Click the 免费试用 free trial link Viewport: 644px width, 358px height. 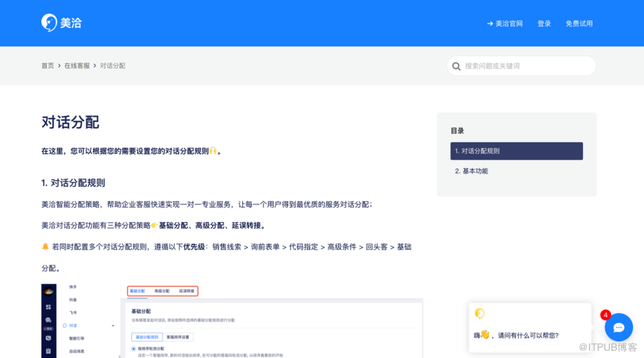tap(579, 24)
